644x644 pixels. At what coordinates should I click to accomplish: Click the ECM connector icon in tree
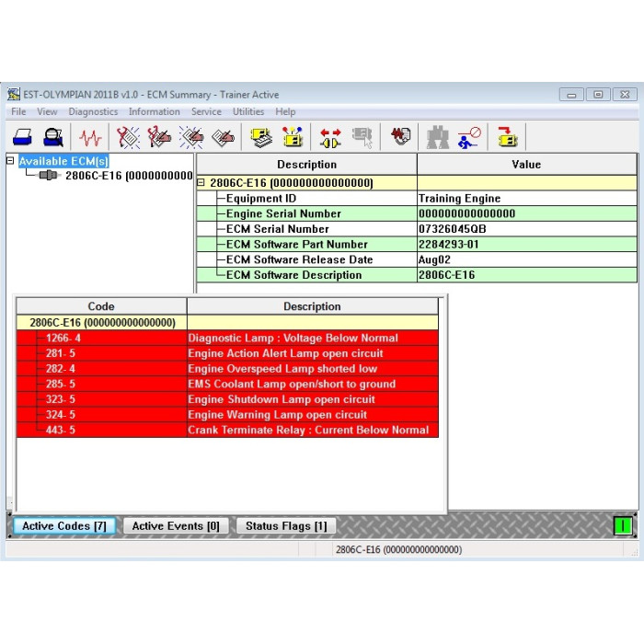pyautogui.click(x=48, y=176)
